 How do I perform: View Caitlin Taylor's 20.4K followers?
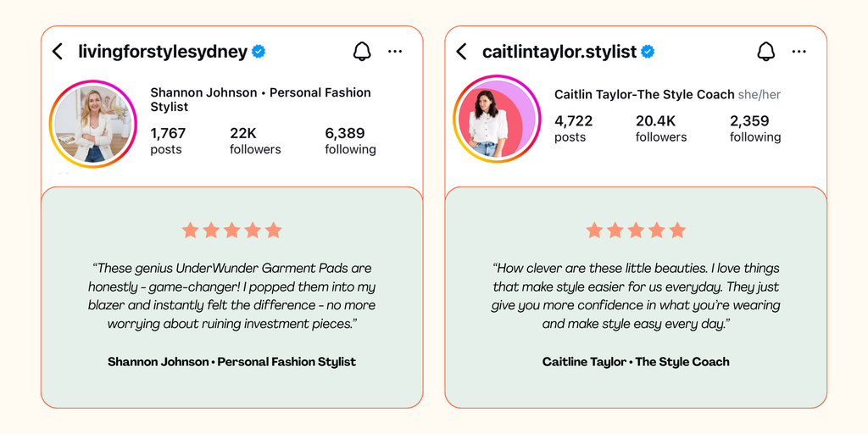click(x=659, y=129)
